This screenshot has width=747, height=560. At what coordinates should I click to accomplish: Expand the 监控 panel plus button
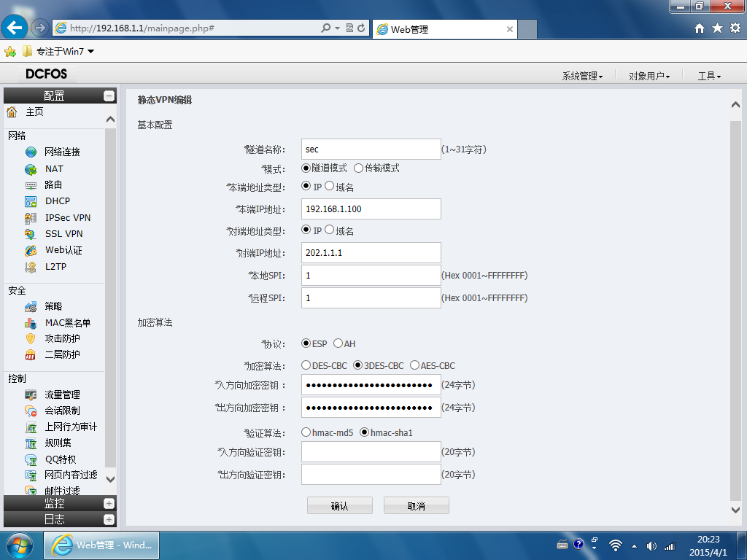(x=109, y=503)
